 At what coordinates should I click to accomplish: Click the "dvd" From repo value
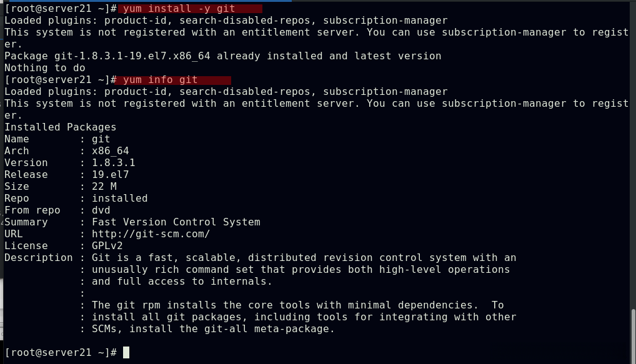click(101, 210)
